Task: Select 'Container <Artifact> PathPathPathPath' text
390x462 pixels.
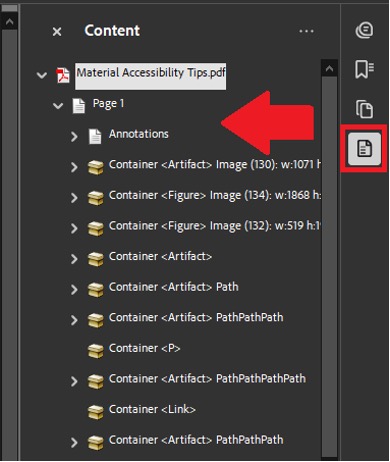Action: [207, 379]
